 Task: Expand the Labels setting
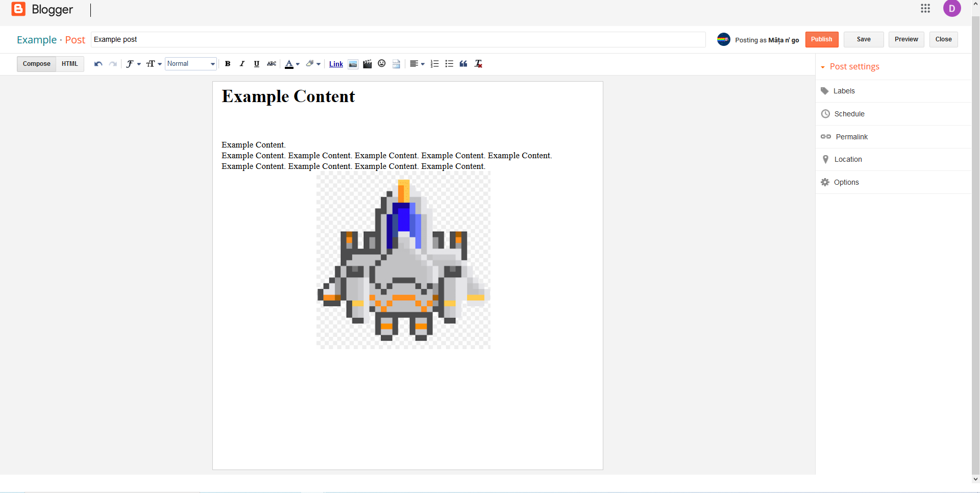coord(893,91)
